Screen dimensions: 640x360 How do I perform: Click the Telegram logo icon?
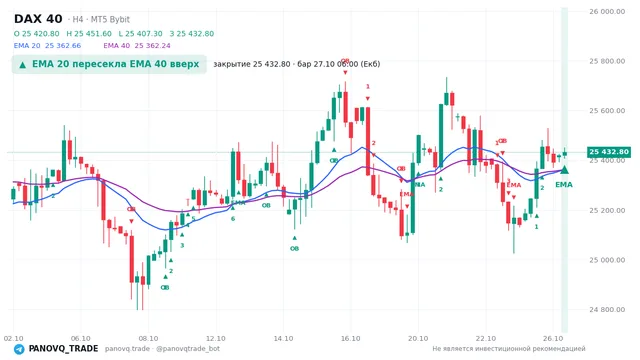click(x=19, y=349)
